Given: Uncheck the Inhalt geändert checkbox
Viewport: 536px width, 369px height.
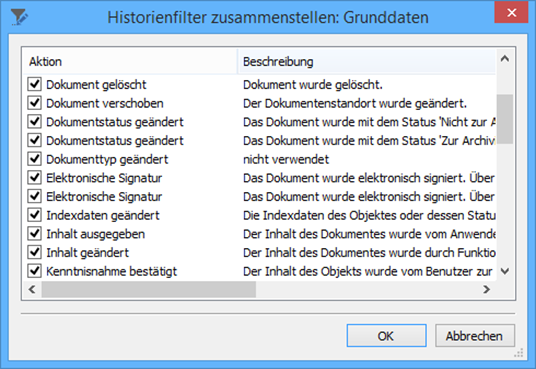Looking at the screenshot, I should 35,252.
